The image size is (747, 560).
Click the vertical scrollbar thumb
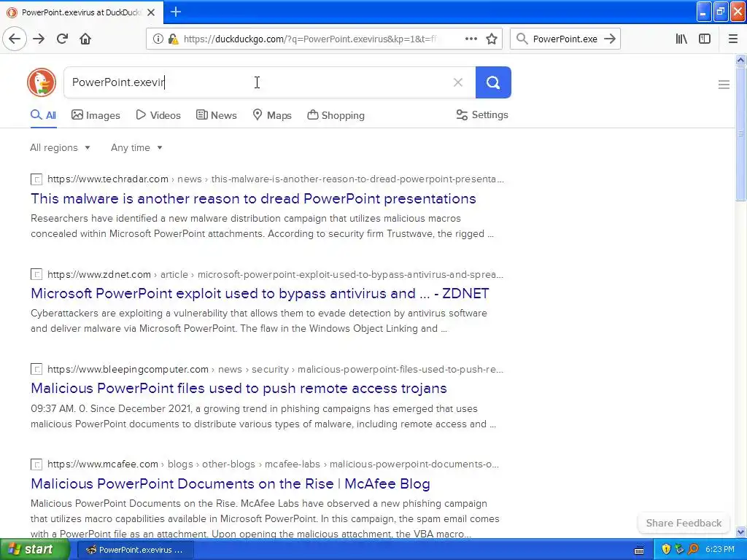[740, 134]
